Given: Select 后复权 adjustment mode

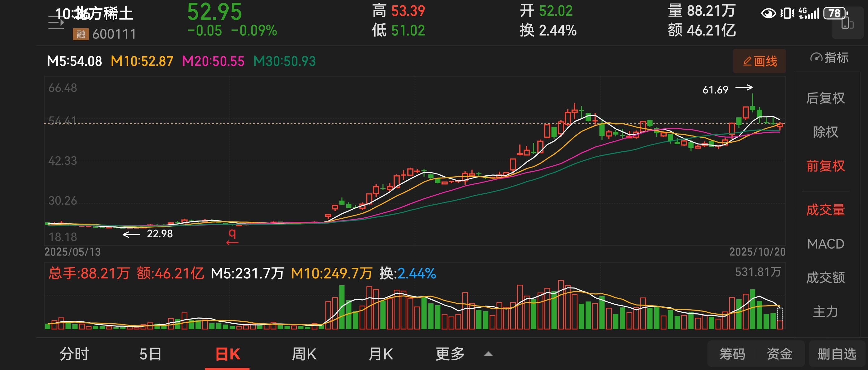Looking at the screenshot, I should [x=825, y=98].
